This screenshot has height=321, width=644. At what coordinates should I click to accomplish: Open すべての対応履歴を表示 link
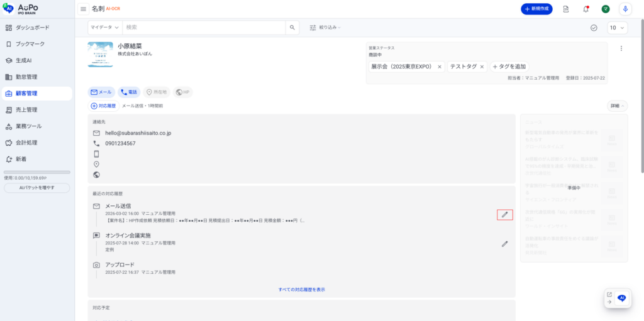click(x=301, y=290)
